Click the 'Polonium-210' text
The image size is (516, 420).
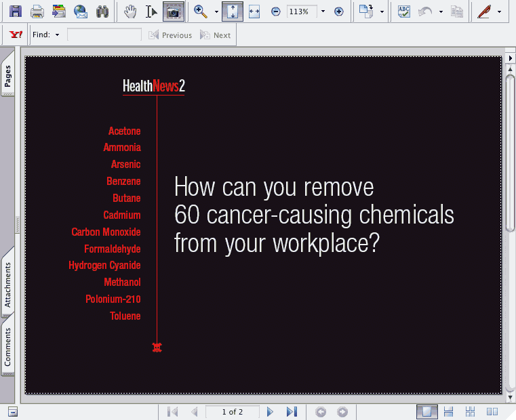point(113,299)
